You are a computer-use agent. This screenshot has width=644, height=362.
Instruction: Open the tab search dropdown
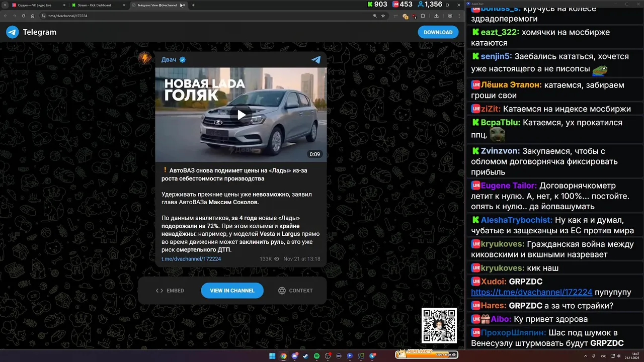(x=5, y=5)
